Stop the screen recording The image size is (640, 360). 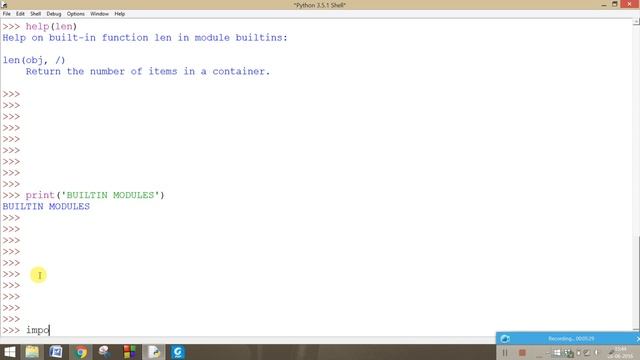522,353
